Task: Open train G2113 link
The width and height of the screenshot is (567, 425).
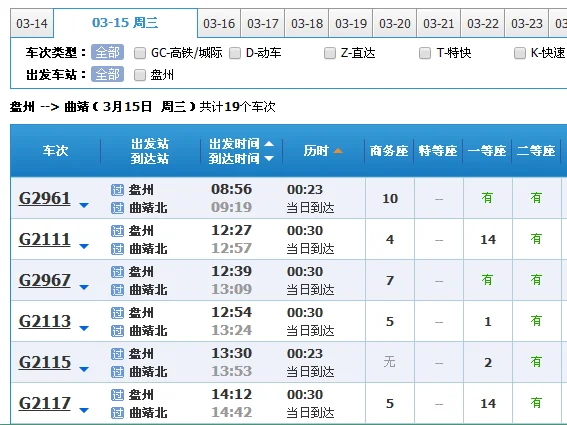Action: pyautogui.click(x=44, y=321)
